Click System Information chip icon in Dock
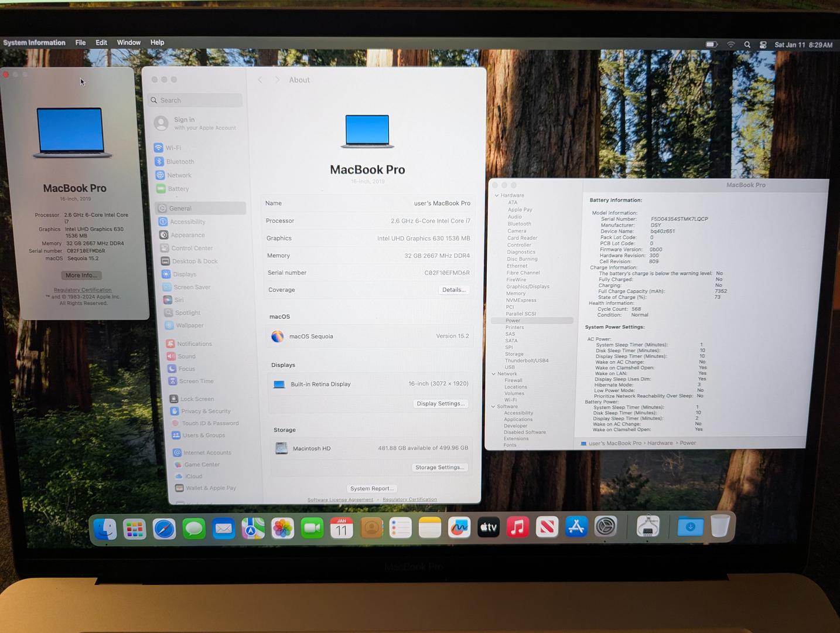This screenshot has height=633, width=840. click(648, 526)
